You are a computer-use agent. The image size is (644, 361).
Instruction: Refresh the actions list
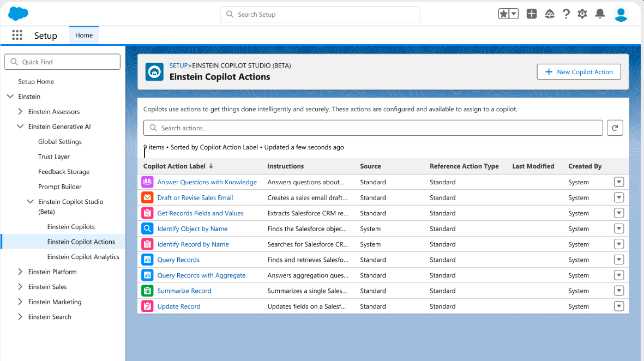615,127
